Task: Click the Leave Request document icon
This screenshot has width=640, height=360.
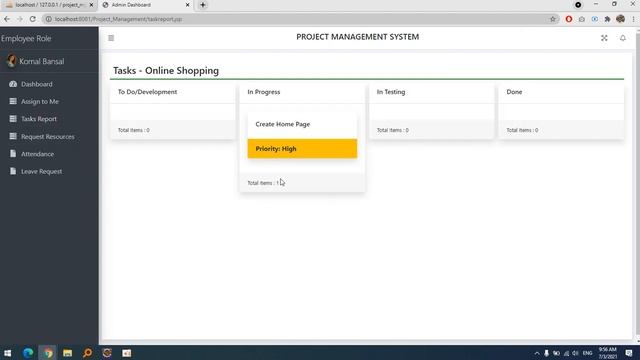Action: click(x=13, y=171)
